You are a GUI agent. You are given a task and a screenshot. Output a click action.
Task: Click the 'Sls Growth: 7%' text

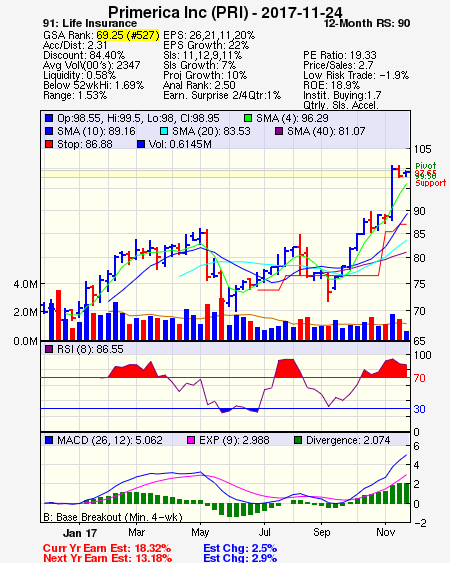click(199, 65)
